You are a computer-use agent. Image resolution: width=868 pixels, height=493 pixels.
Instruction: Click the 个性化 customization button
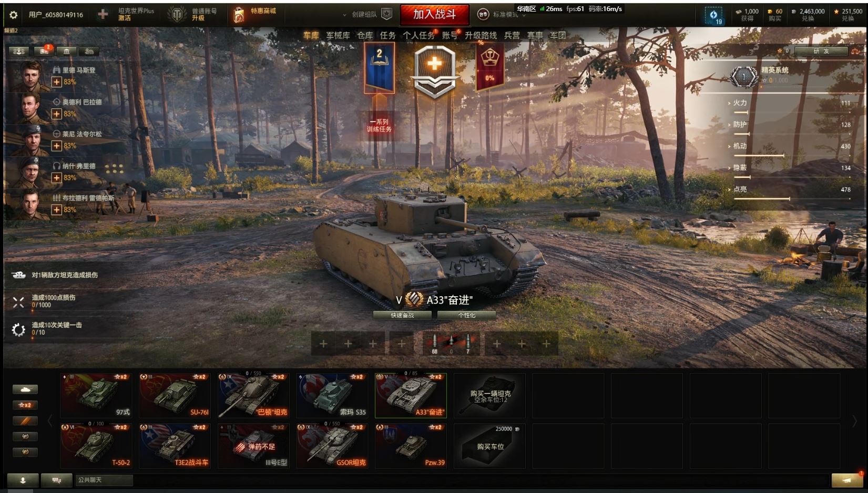pyautogui.click(x=466, y=315)
